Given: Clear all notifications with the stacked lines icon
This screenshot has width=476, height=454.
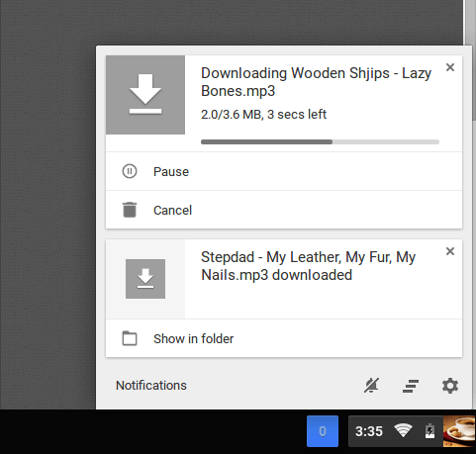Looking at the screenshot, I should click(x=411, y=386).
